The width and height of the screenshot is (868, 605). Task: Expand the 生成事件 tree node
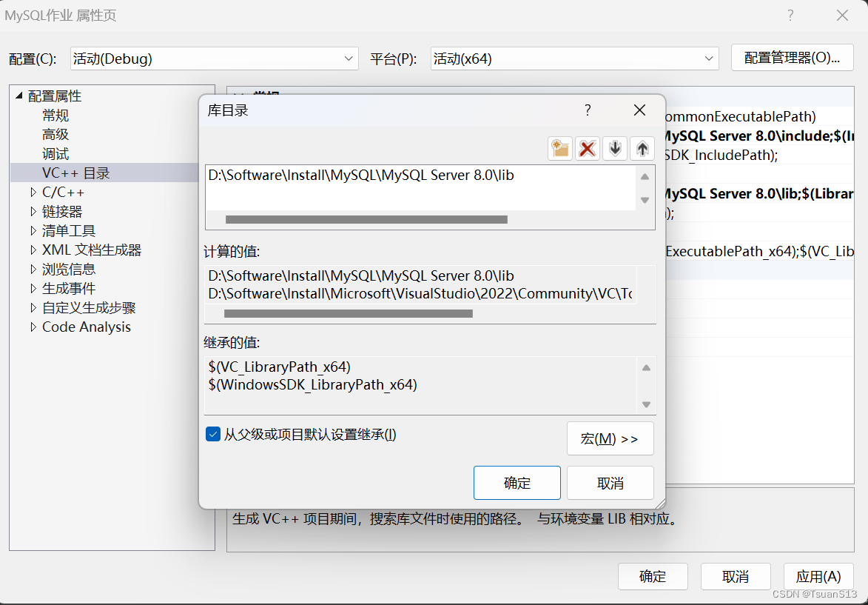[x=33, y=289]
